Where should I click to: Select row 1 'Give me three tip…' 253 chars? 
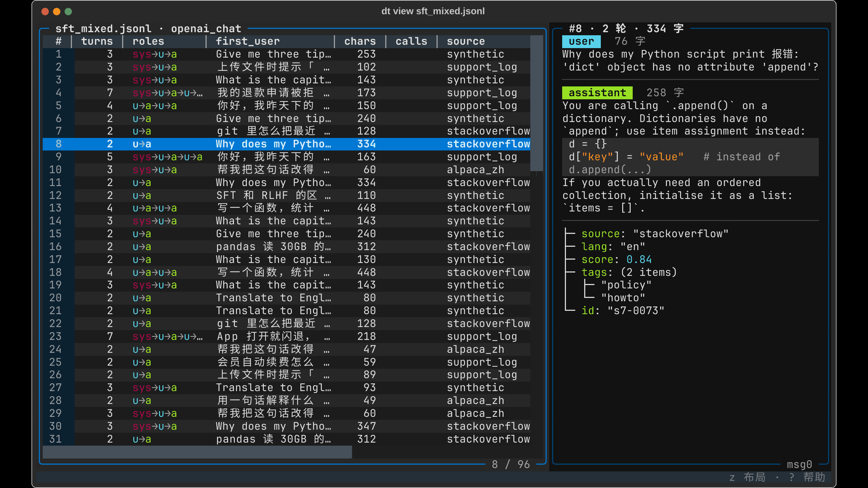tap(287, 54)
